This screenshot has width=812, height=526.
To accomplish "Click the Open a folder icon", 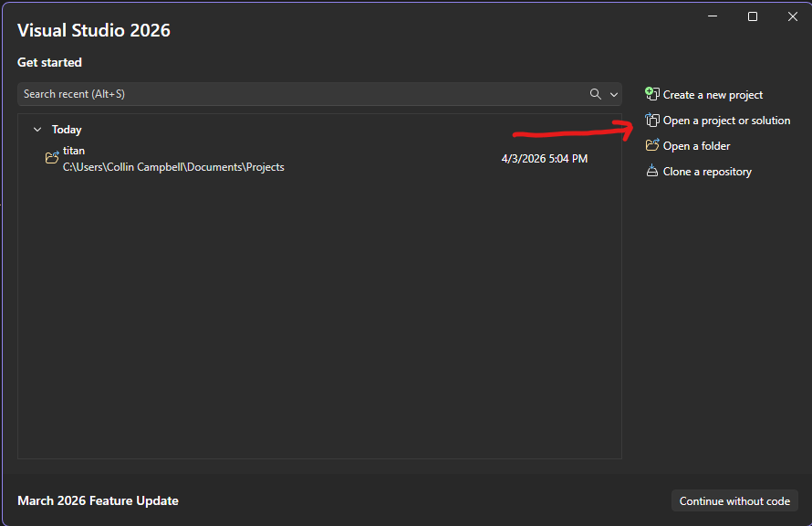I will (652, 145).
